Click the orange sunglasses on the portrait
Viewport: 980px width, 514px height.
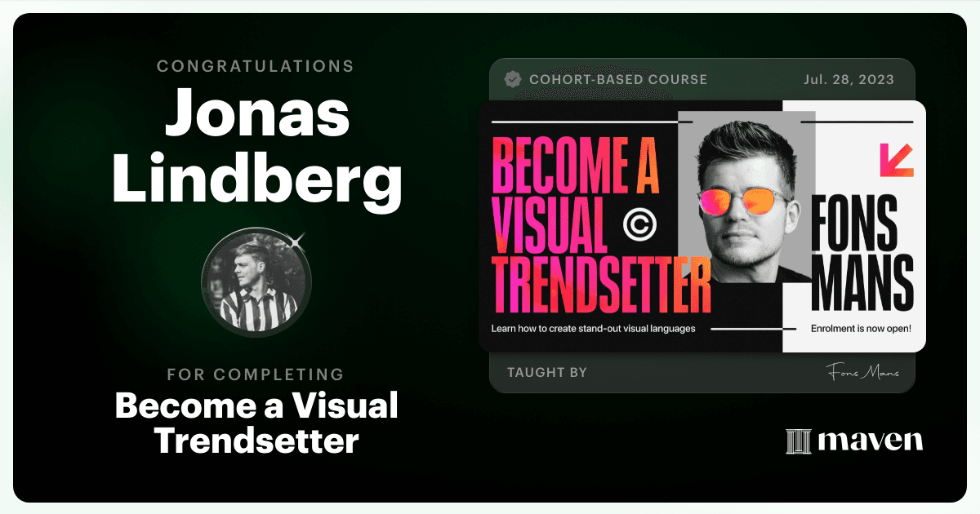click(742, 201)
